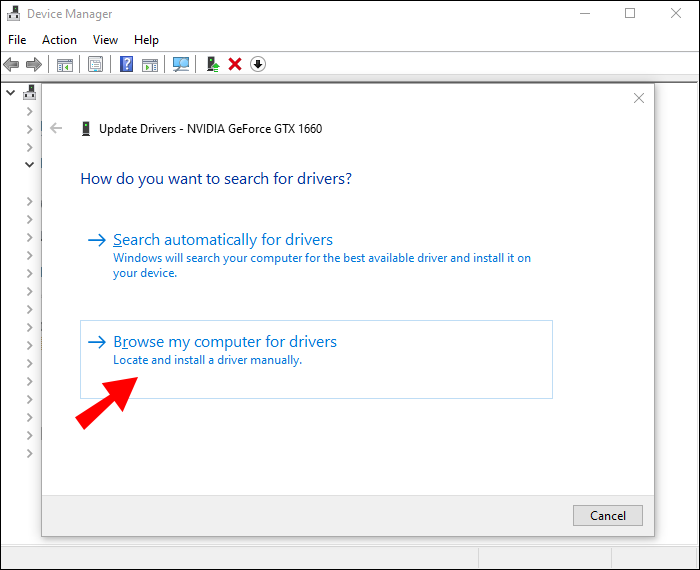This screenshot has width=700, height=570.
Task: Close the Update Drivers dialog with X
Action: click(x=639, y=98)
